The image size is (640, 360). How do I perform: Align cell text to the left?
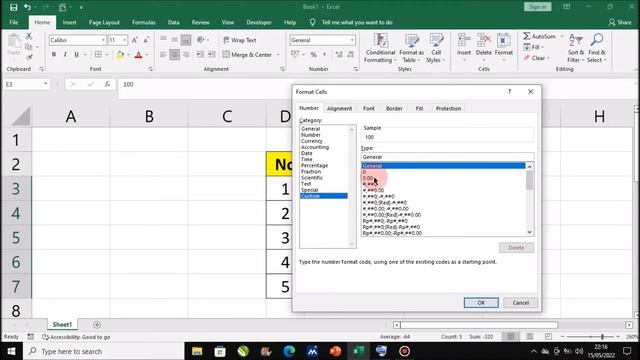click(x=163, y=54)
